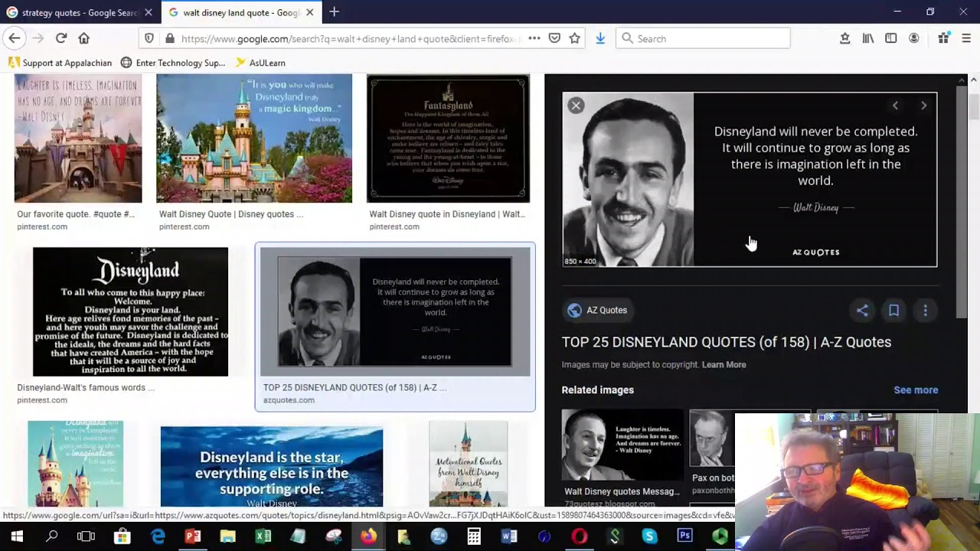Click the Learn More copyright link

(724, 364)
